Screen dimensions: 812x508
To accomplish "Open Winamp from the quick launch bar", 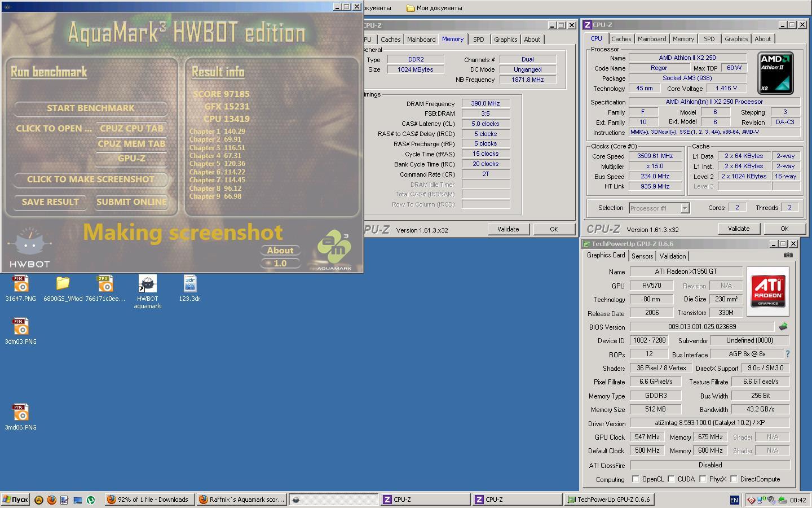I will point(38,500).
